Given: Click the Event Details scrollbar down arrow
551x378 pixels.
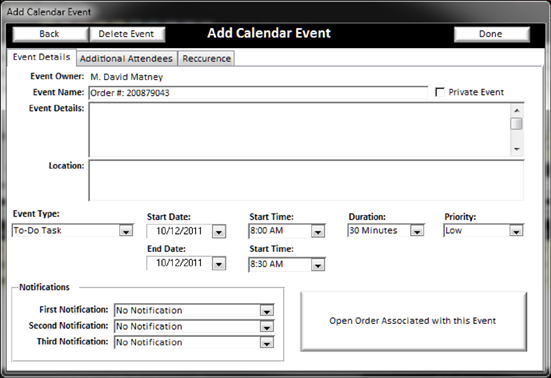Looking at the screenshot, I should click(517, 149).
